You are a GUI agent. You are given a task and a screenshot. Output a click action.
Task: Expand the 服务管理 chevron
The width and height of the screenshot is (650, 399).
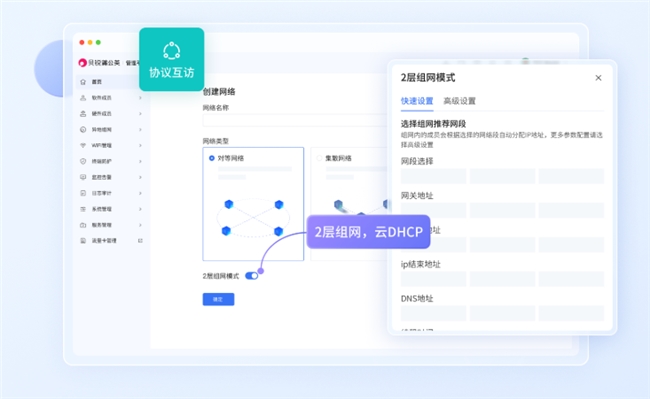tap(140, 225)
